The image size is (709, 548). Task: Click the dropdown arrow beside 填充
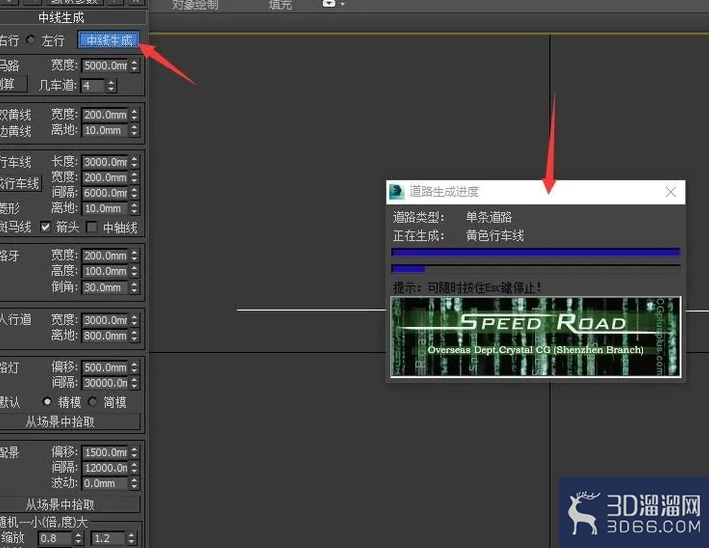342,5
